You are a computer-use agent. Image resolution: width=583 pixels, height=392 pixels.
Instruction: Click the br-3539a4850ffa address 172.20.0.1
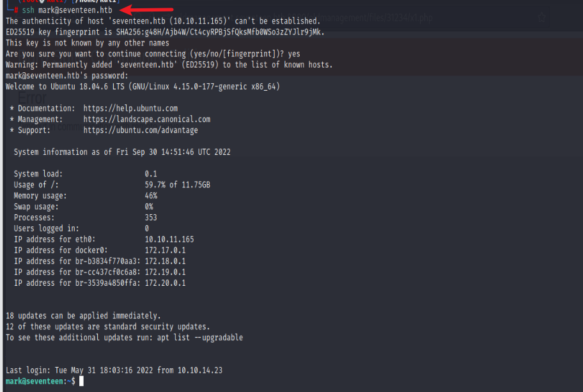click(x=165, y=283)
